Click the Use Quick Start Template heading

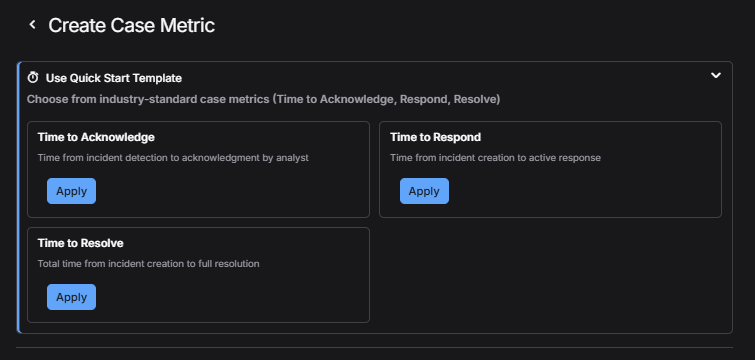point(114,78)
